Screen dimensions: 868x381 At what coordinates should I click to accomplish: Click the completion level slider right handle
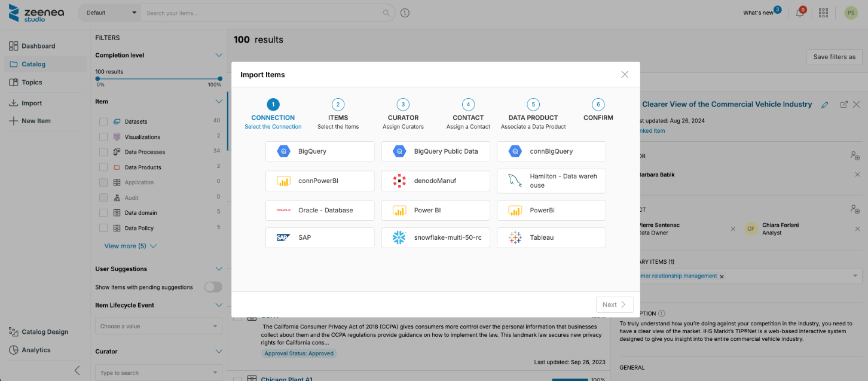220,78
